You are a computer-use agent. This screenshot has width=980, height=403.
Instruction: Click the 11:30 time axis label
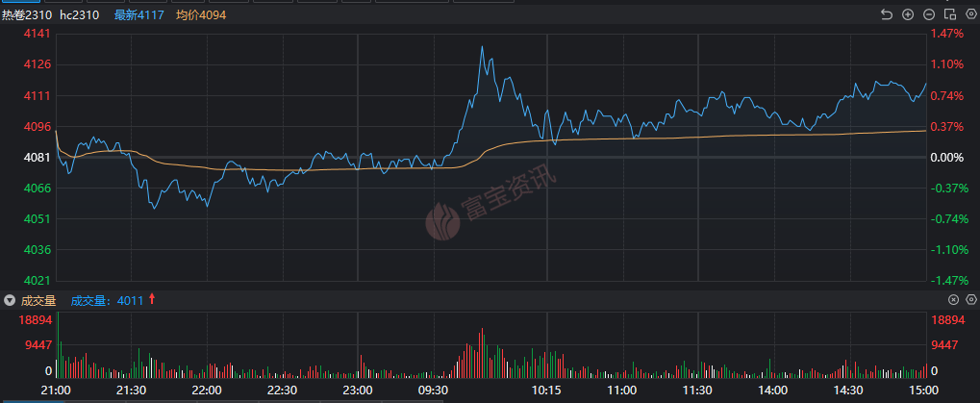click(x=697, y=390)
